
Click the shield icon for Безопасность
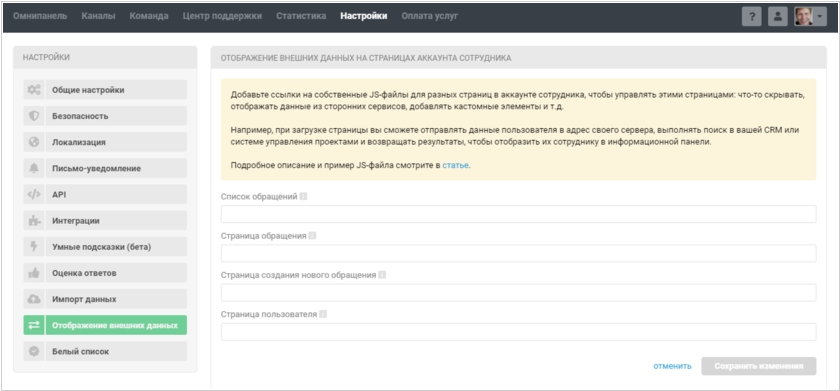coord(34,116)
